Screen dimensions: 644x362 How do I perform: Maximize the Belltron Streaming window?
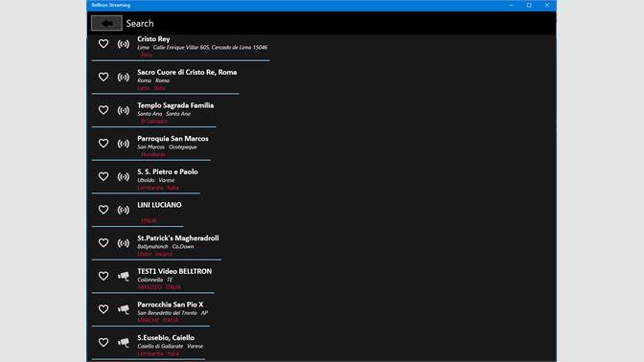pos(529,6)
